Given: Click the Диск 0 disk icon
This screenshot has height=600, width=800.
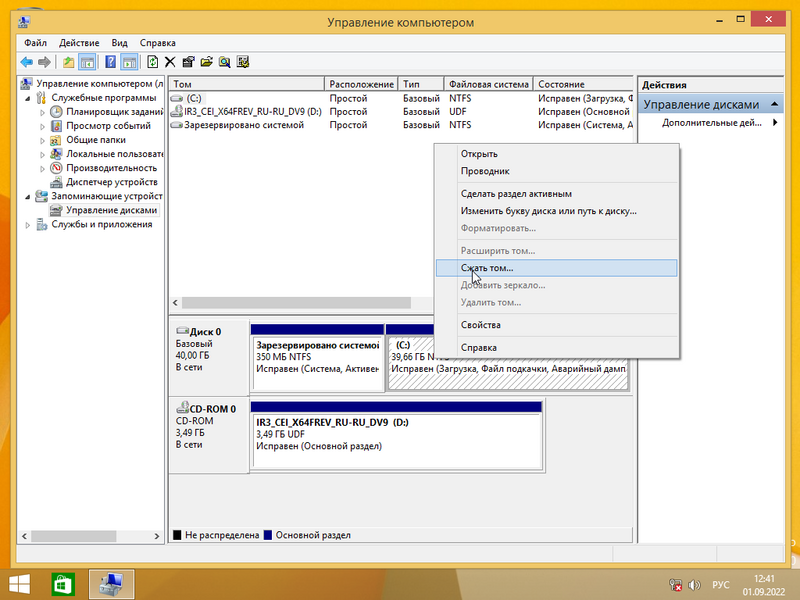Looking at the screenshot, I should (182, 331).
